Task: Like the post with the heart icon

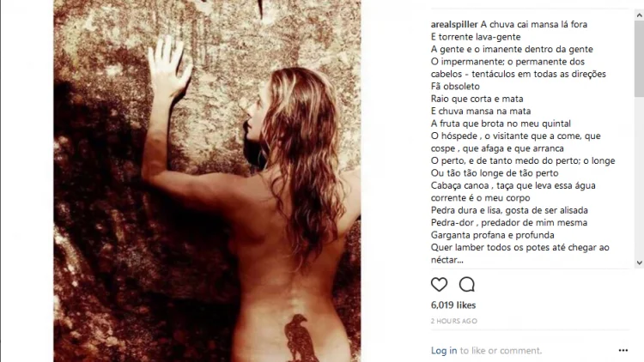Action: pos(439,285)
